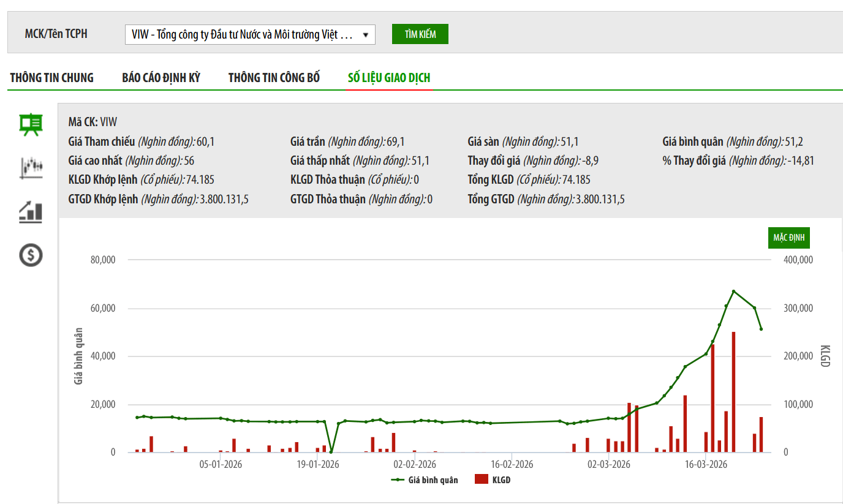Select the SỐ LIỆU GIAO DỊCH tab
Image resolution: width=843 pixels, height=504 pixels.
coord(389,78)
